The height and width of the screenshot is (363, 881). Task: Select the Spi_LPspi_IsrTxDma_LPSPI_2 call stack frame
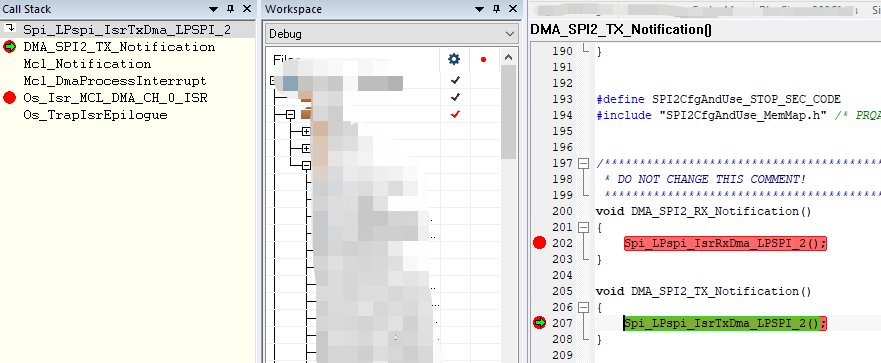tap(127, 29)
